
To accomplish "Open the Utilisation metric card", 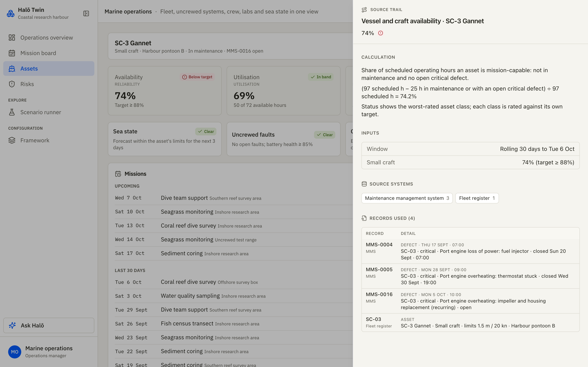I will [284, 91].
